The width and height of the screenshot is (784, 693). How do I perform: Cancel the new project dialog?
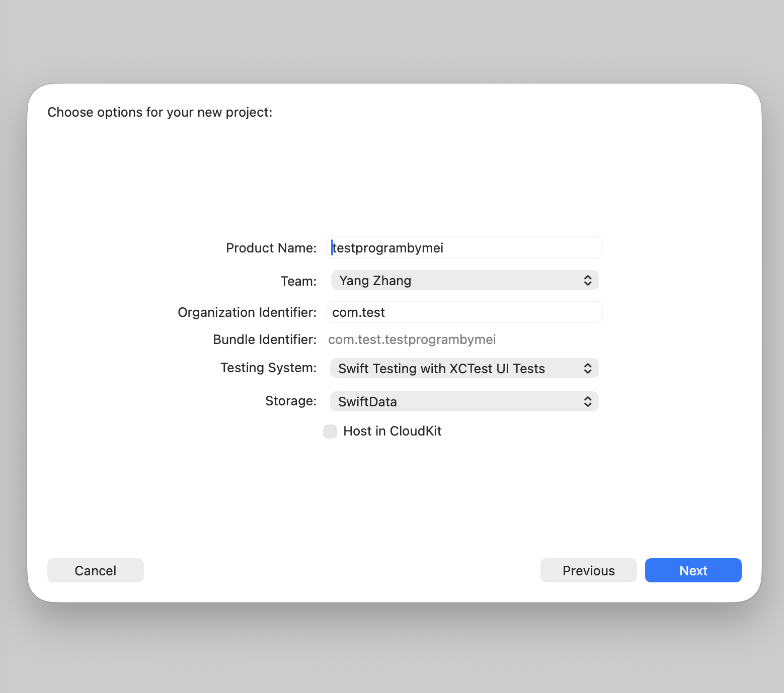(95, 570)
